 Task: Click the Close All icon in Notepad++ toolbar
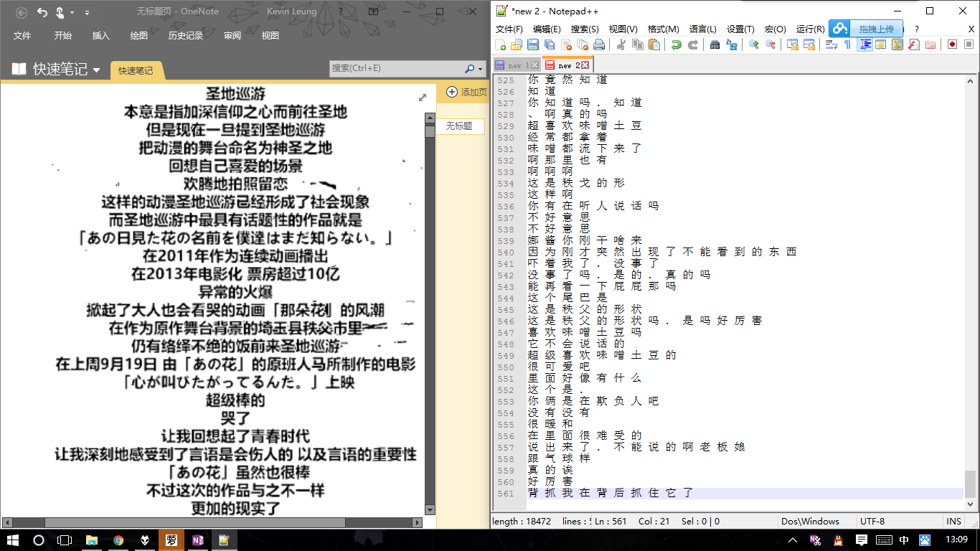click(583, 44)
